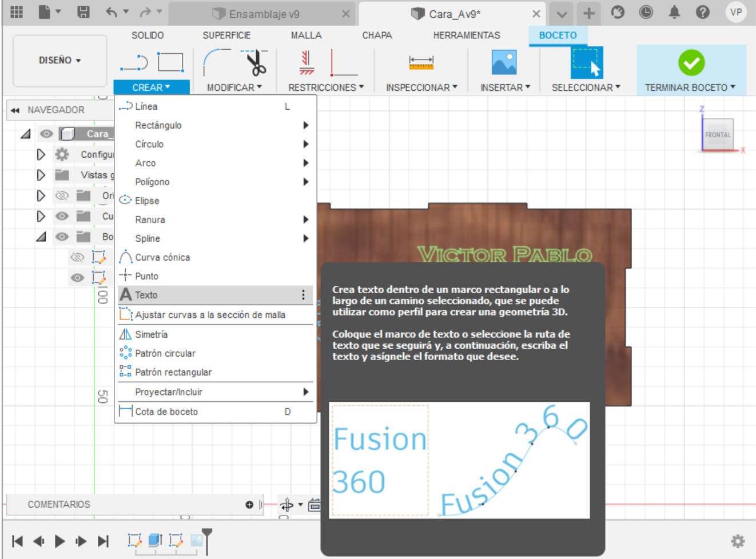Jump to the end of the timeline
This screenshot has height=559, width=756.
103,541
